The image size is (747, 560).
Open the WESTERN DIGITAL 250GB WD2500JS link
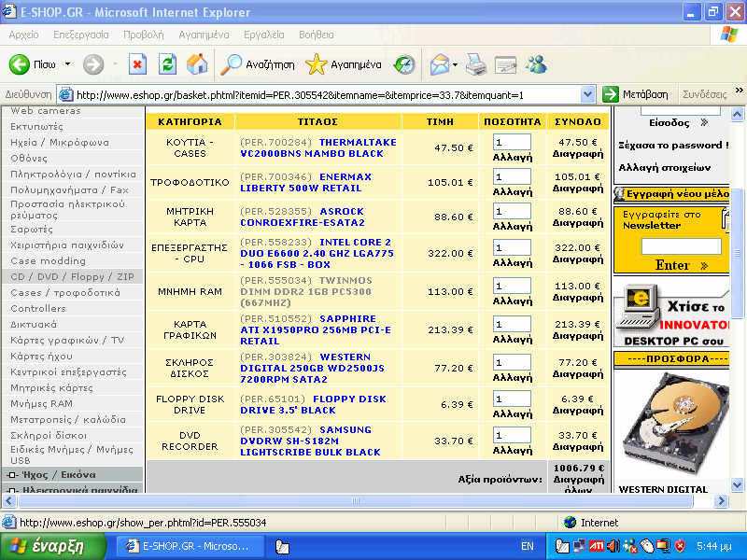313,368
